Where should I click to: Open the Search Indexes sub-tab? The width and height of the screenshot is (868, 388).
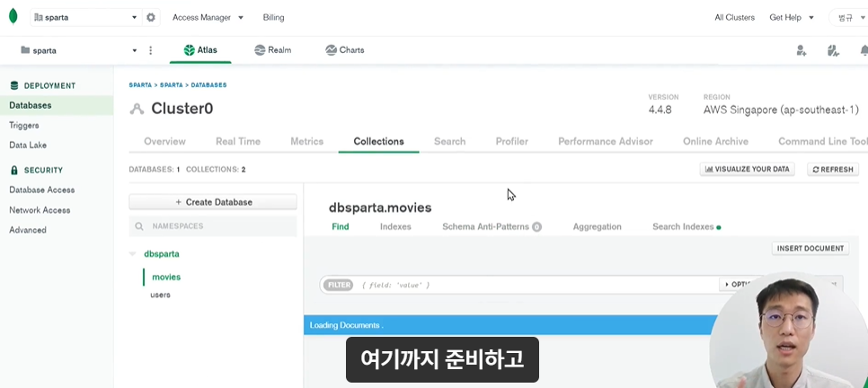686,226
